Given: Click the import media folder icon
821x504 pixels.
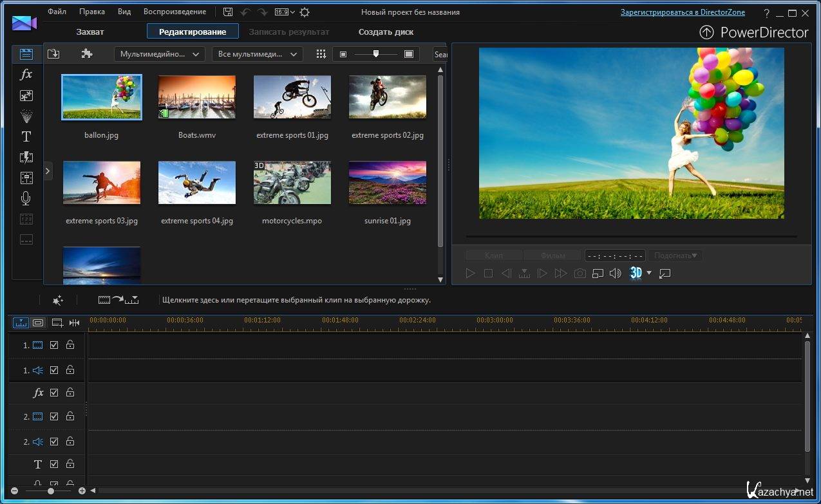Looking at the screenshot, I should click(53, 54).
